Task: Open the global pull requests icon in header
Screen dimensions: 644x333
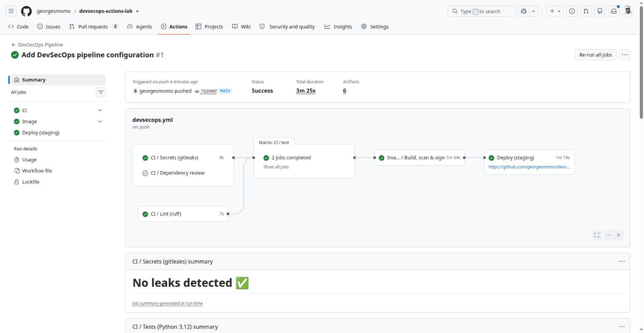Action: point(586,11)
